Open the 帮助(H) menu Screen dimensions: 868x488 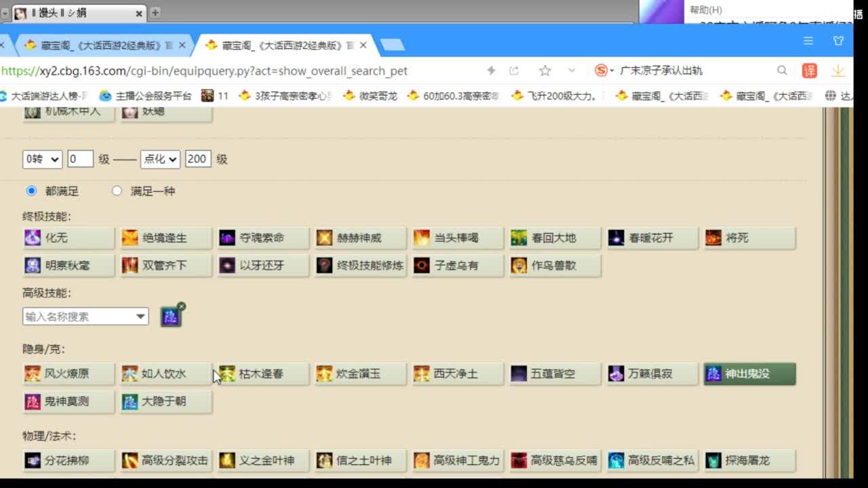(x=706, y=9)
